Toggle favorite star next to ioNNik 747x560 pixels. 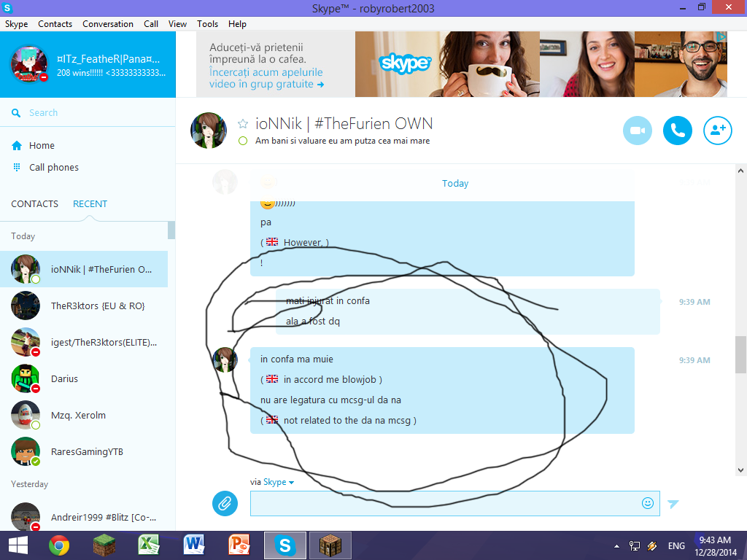click(x=243, y=124)
